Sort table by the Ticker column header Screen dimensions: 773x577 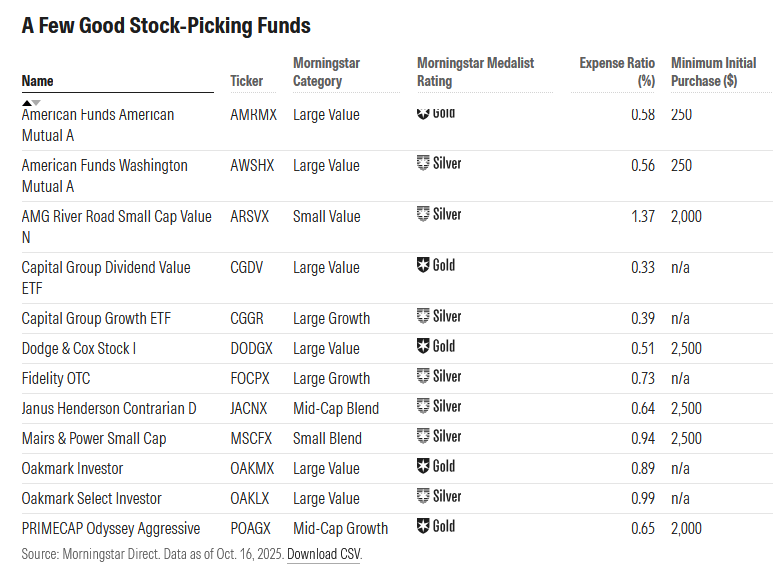247,81
